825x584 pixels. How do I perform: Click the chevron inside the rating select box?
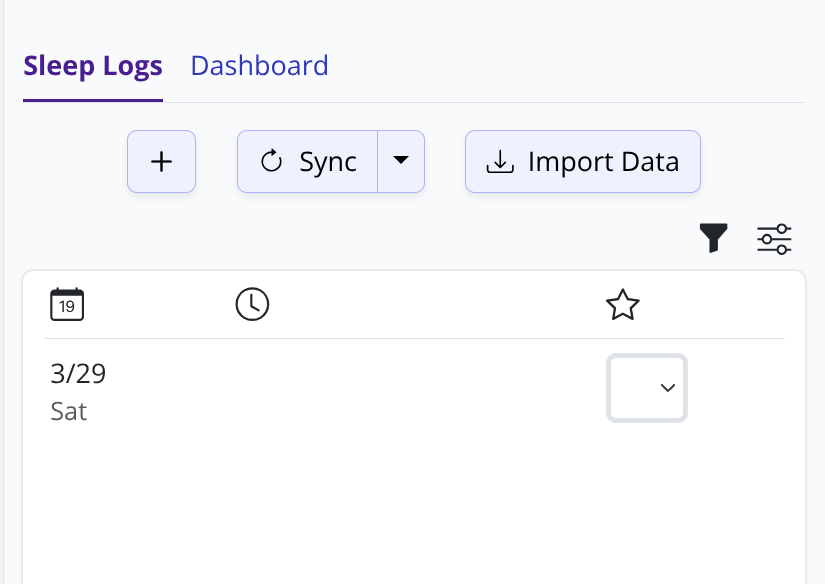coord(668,388)
